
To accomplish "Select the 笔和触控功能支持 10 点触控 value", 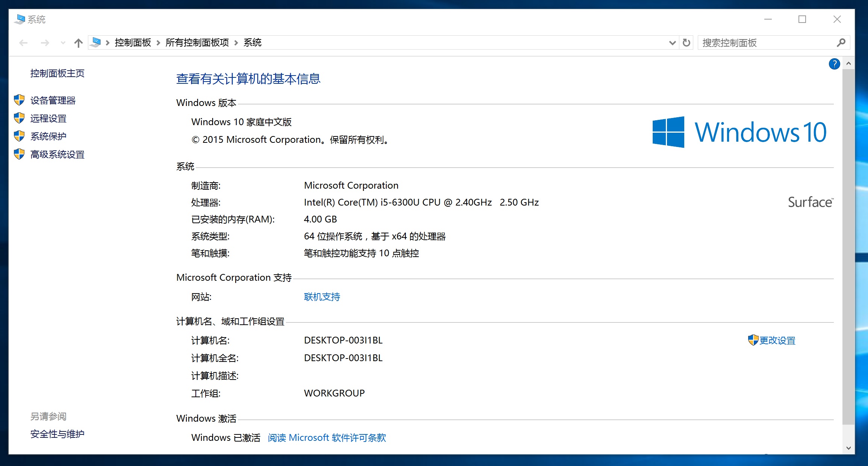I will 361,253.
